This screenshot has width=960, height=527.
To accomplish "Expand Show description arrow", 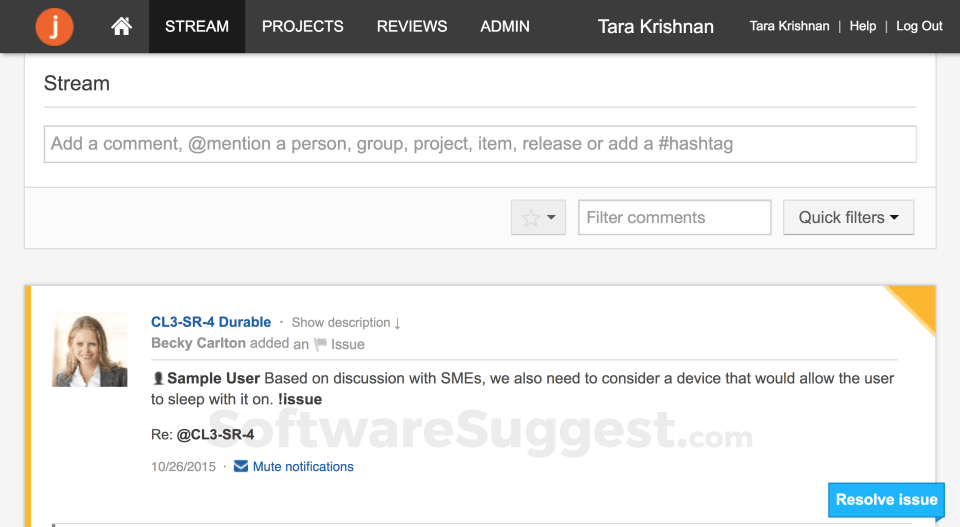I will (x=397, y=323).
